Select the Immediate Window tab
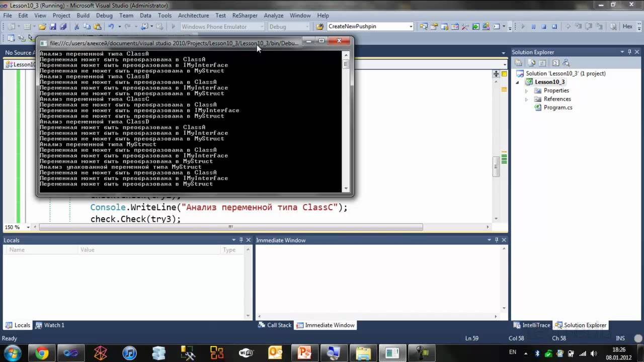This screenshot has height=362, width=644. click(326, 325)
